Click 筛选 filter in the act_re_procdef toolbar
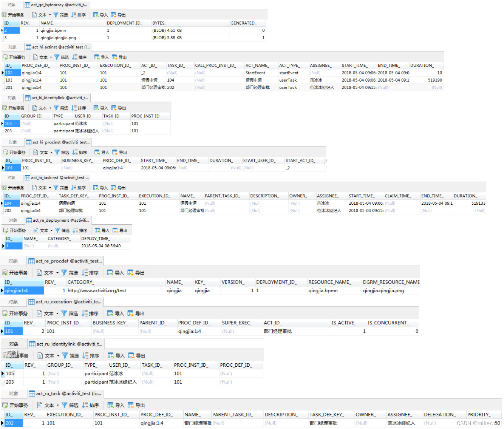This screenshot has width=504, height=429. click(x=70, y=273)
